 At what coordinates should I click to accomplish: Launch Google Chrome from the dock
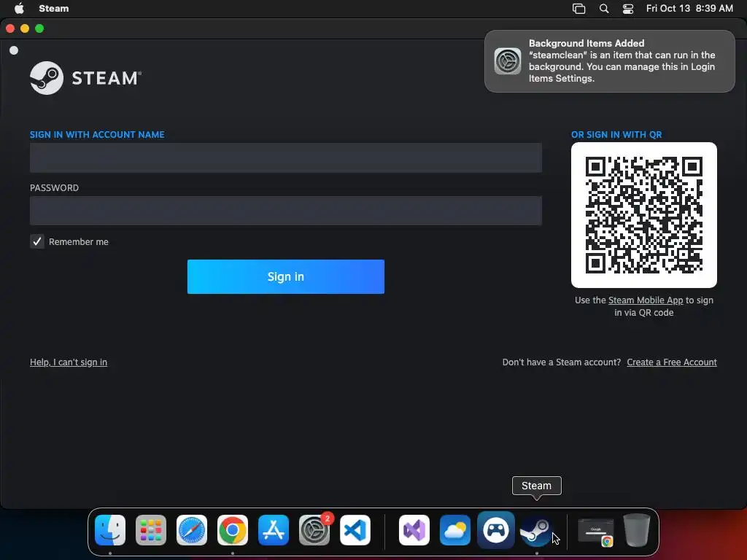point(233,530)
